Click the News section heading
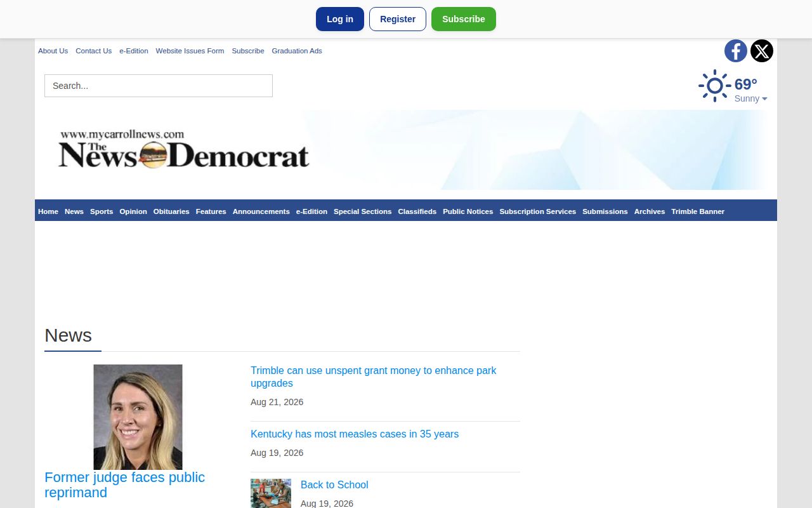The image size is (812, 508). pos(68,335)
